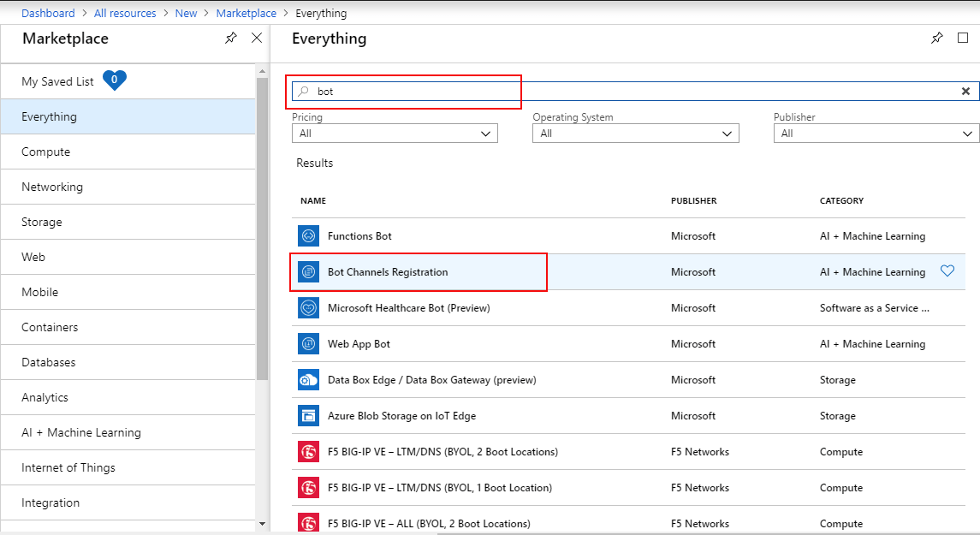The height and width of the screenshot is (535, 980).
Task: Maximize the Everything blade
Action: click(963, 39)
